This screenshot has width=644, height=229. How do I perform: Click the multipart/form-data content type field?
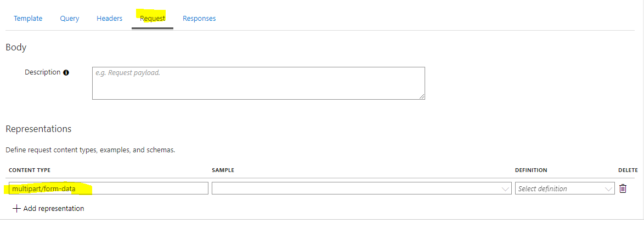pos(109,188)
